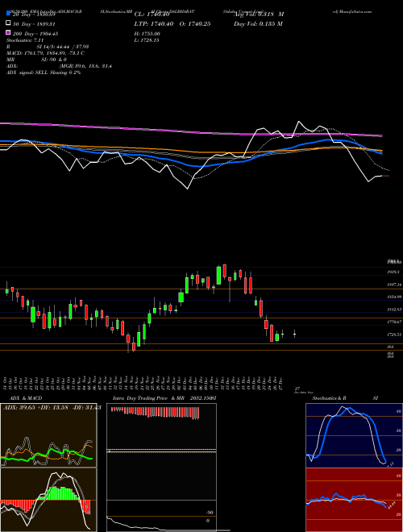403x532 pixels.
Task: Click the 1897.14 price axis label
Action: click(394, 285)
